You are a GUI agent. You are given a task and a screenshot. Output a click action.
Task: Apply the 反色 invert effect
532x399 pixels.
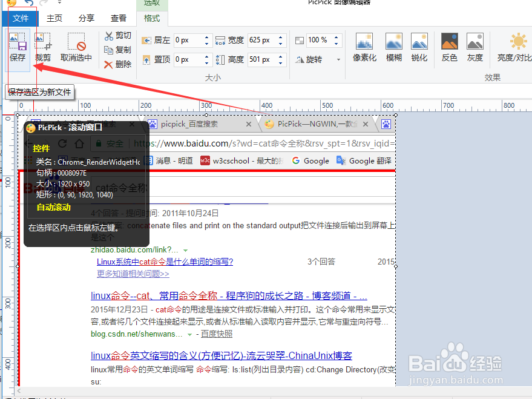[x=450, y=47]
